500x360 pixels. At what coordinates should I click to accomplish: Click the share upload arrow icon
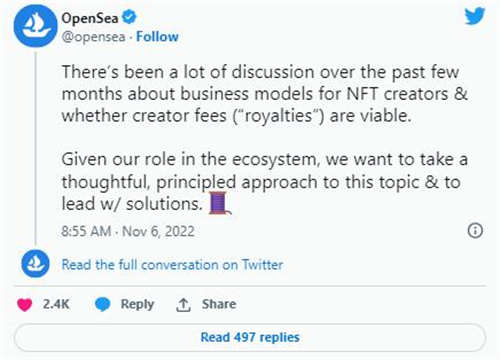[183, 305]
